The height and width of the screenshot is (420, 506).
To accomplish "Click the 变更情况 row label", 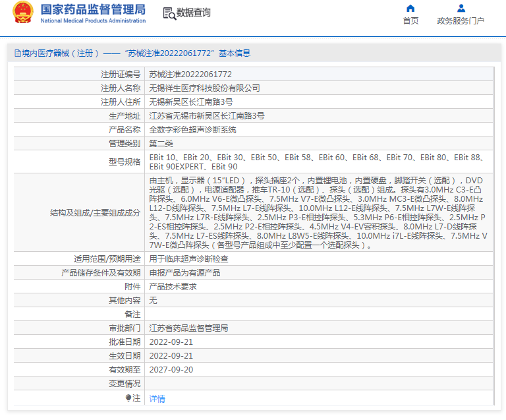I will pos(125,384).
